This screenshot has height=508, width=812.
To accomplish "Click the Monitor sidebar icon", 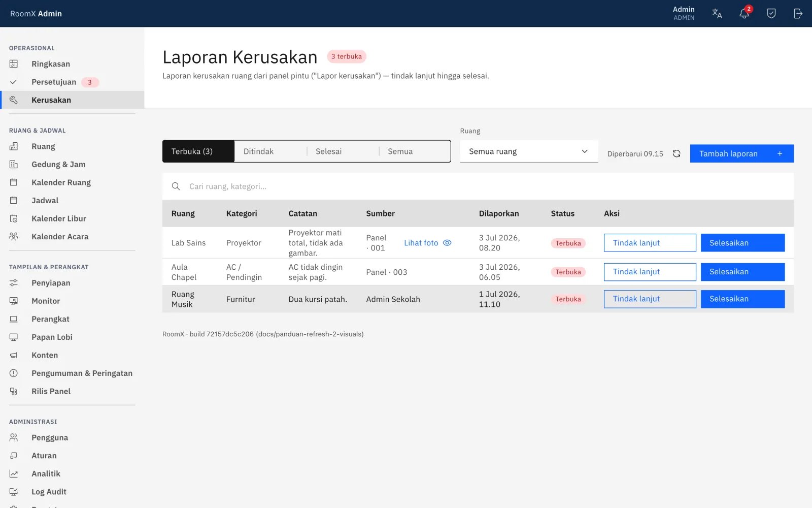I will click(x=14, y=301).
